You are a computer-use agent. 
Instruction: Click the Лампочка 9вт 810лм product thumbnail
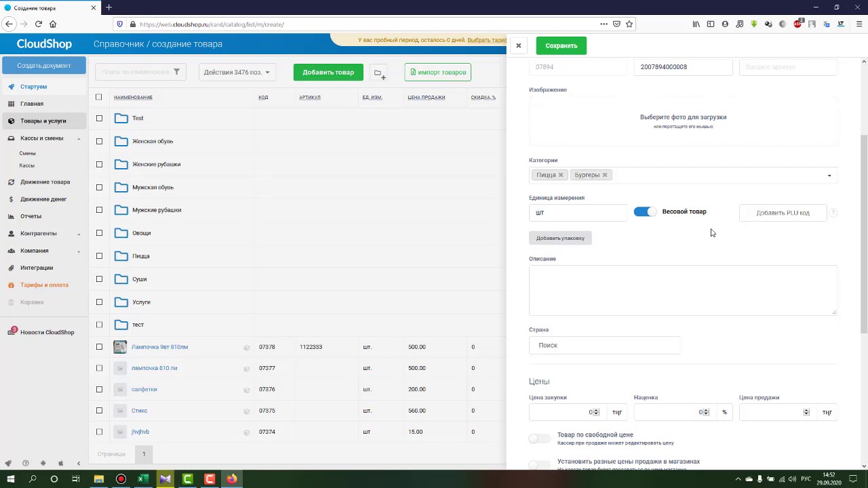pyautogui.click(x=120, y=347)
